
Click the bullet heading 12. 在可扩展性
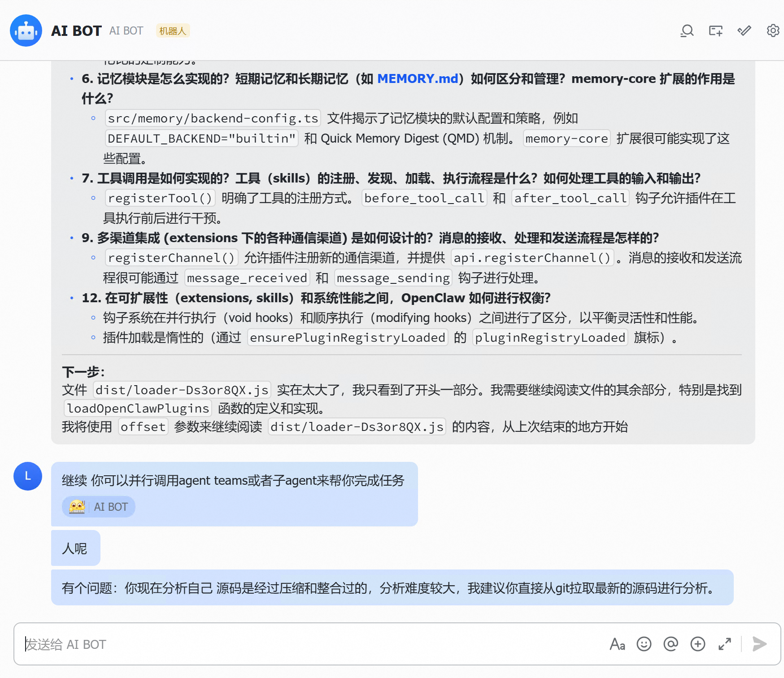pyautogui.click(x=316, y=298)
